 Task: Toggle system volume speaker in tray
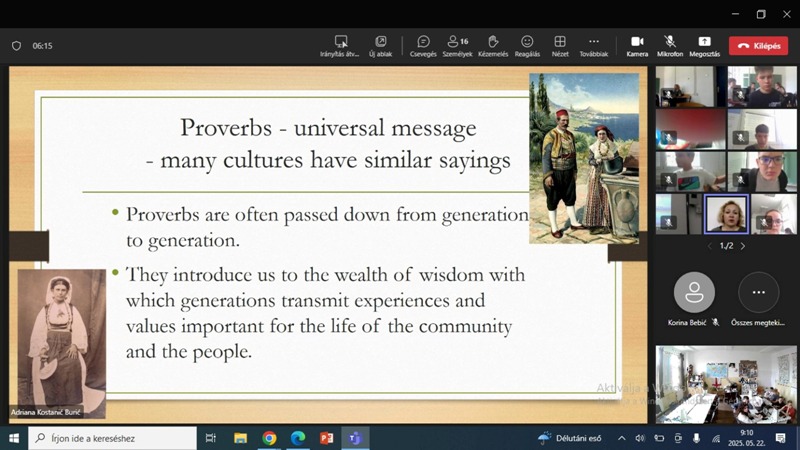point(640,438)
